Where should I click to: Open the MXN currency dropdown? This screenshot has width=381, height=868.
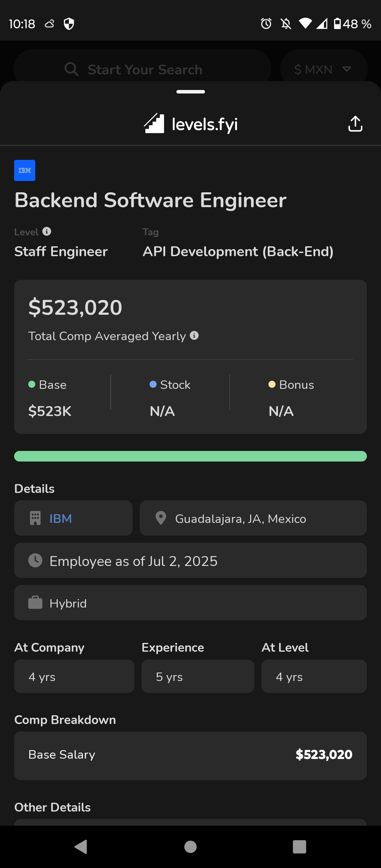[x=323, y=69]
